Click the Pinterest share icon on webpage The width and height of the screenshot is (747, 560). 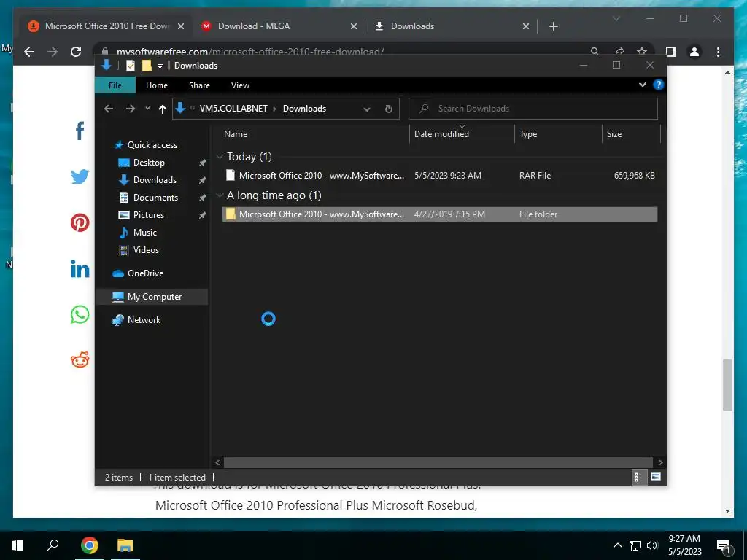click(80, 222)
